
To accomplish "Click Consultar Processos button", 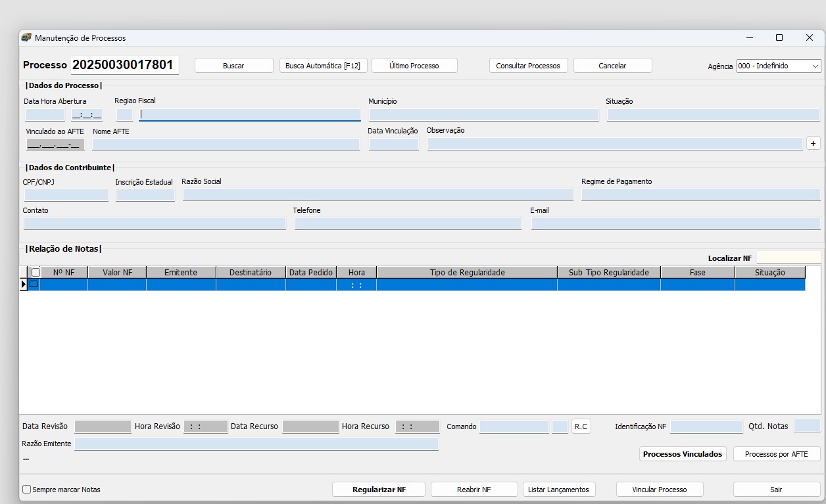I will pos(527,66).
